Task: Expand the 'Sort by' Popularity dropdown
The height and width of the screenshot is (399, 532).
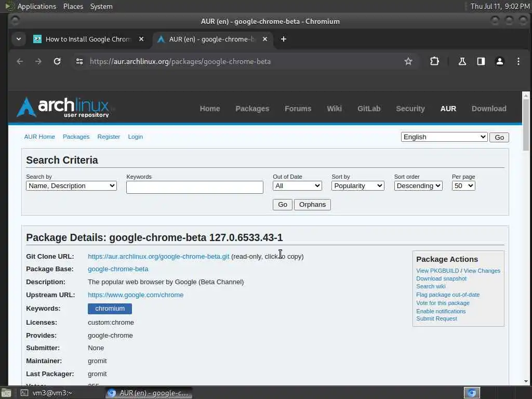Action: [357, 186]
